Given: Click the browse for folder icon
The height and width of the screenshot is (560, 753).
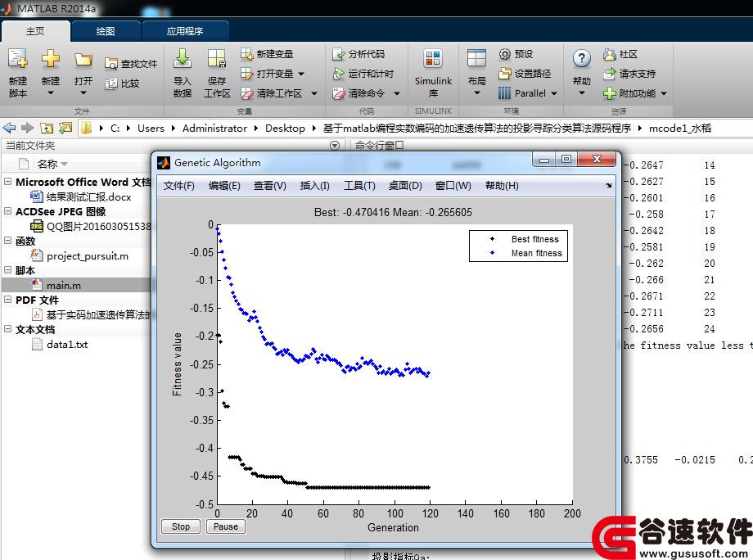Looking at the screenshot, I should point(65,128).
